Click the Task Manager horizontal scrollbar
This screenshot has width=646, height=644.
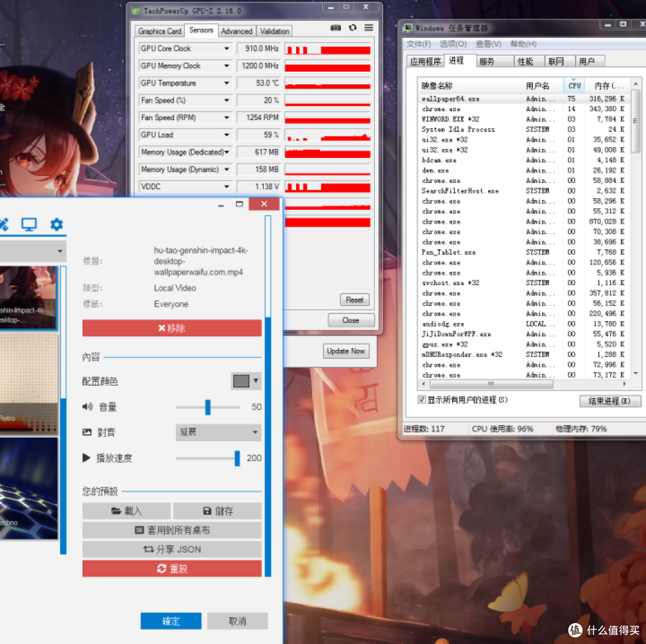point(491,384)
